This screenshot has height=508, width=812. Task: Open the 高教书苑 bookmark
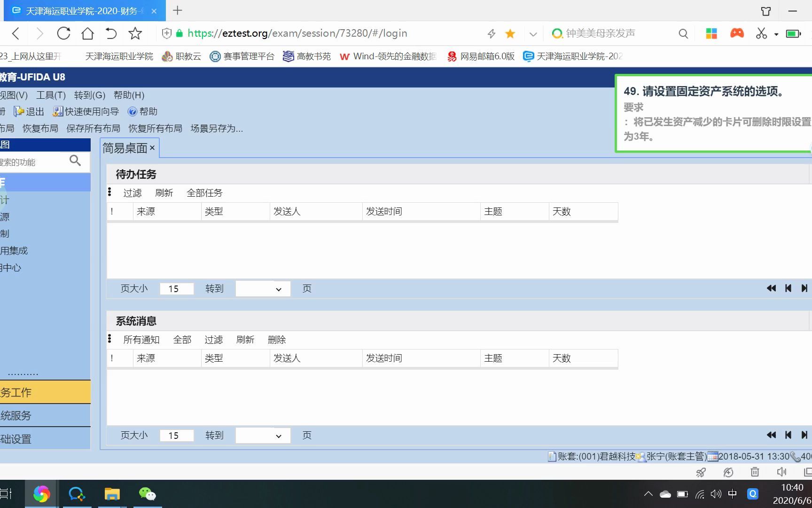pos(306,56)
